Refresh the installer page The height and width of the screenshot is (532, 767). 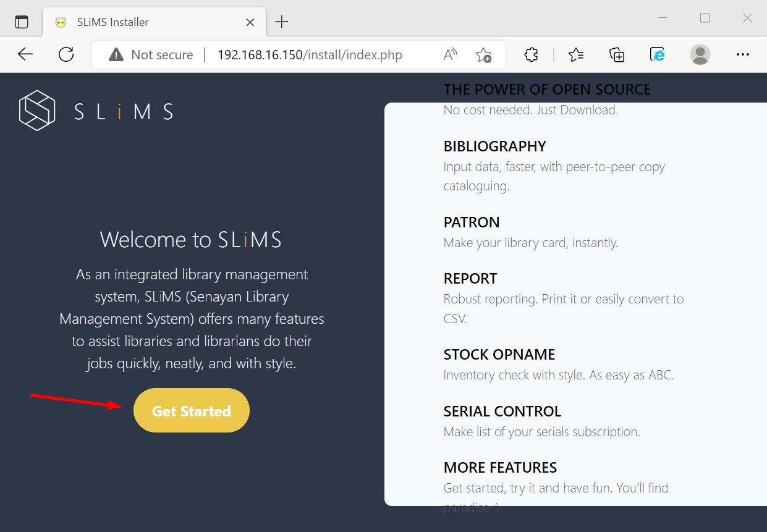pos(66,55)
